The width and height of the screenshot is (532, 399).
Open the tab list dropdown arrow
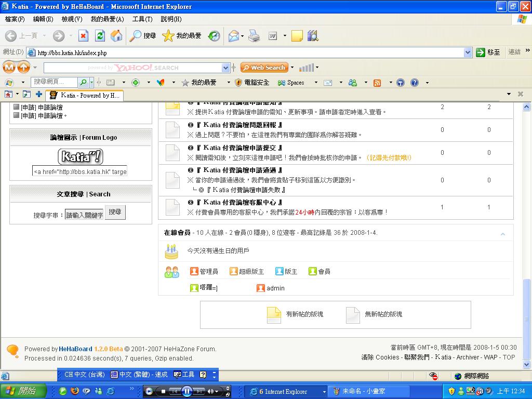point(509,94)
